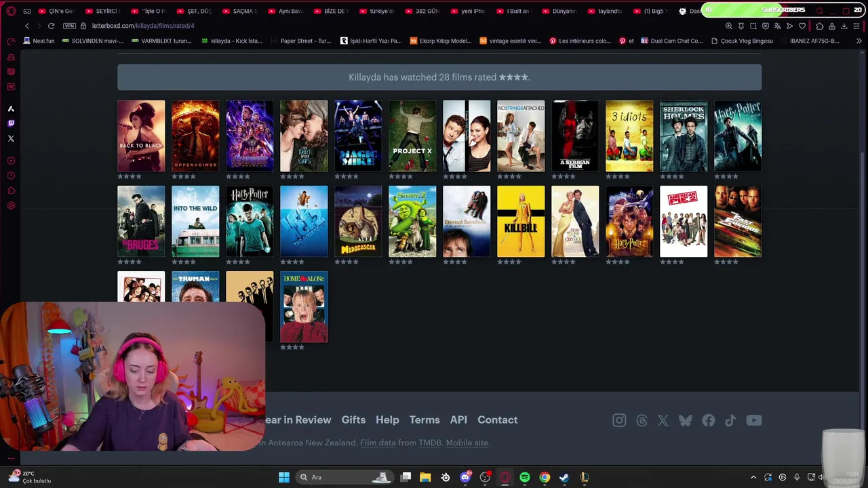
Task: Click the taskbar Ara search box
Action: tap(345, 477)
